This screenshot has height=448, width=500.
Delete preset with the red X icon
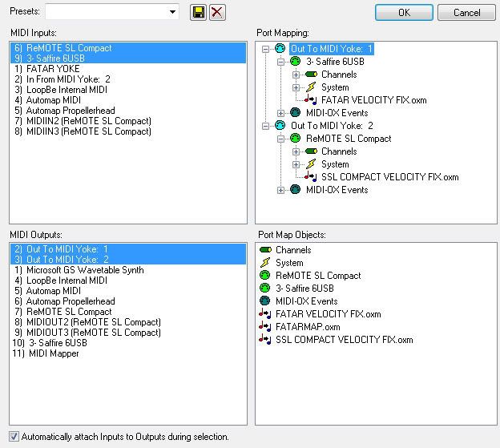coord(217,13)
